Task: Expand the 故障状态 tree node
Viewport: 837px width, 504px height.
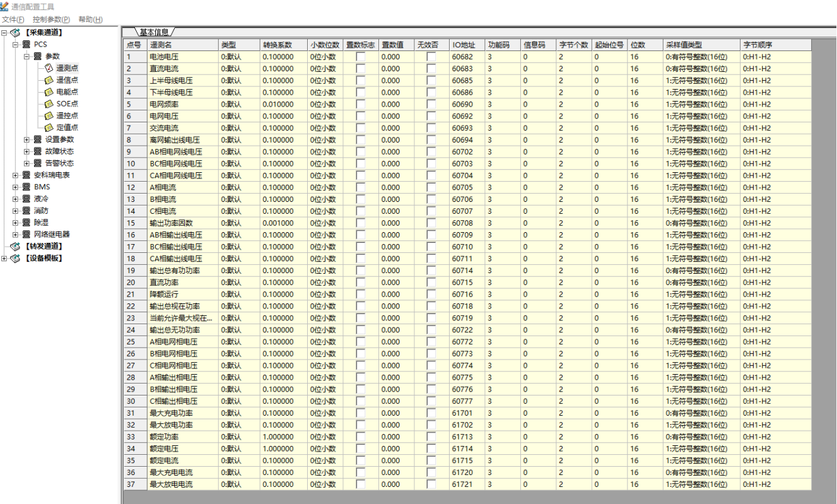Action: pyautogui.click(x=26, y=151)
